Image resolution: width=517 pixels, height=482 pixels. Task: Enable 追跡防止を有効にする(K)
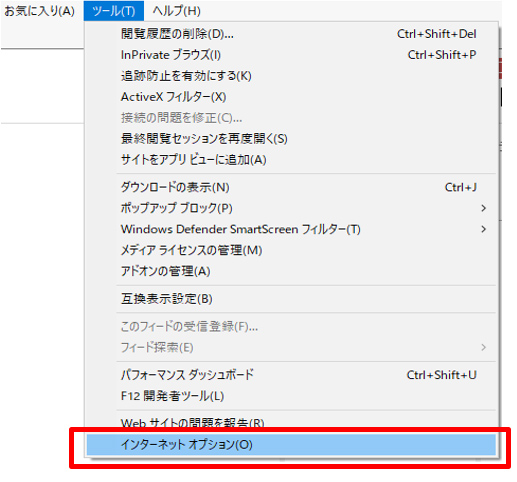tap(291, 76)
